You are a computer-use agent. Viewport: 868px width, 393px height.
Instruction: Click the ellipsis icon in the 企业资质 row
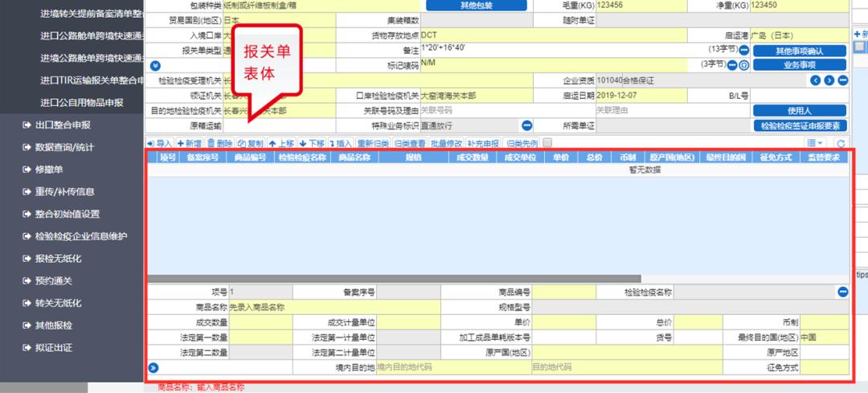(x=842, y=80)
